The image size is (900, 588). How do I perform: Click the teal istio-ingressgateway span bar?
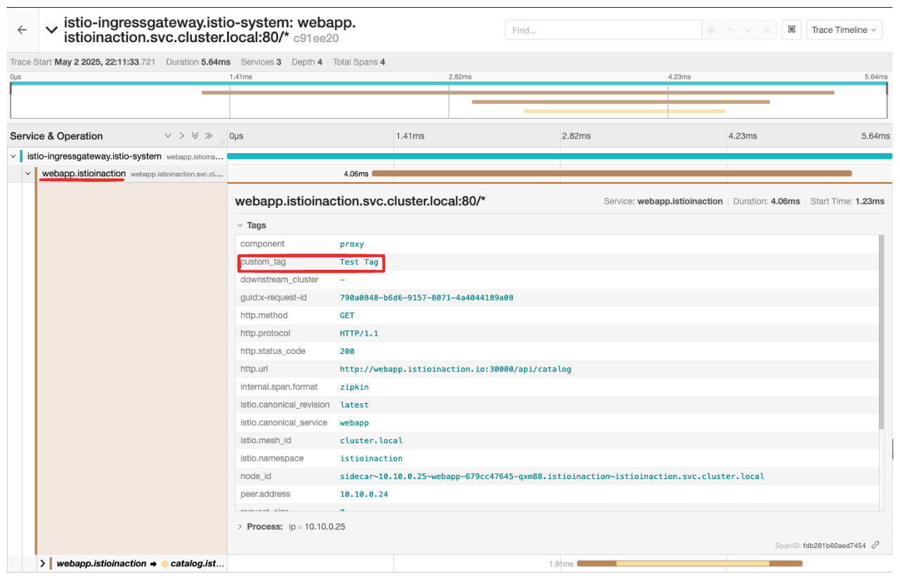559,156
